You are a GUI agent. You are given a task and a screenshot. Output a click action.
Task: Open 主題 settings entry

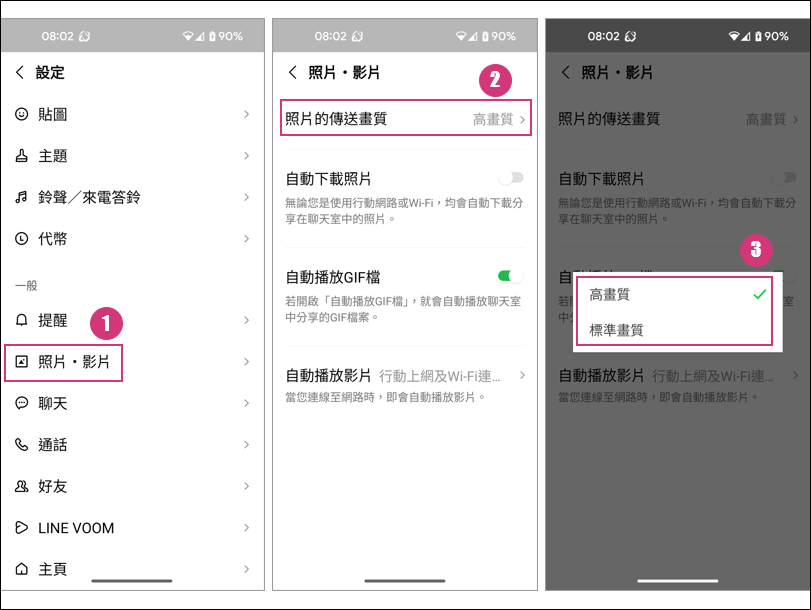click(132, 155)
